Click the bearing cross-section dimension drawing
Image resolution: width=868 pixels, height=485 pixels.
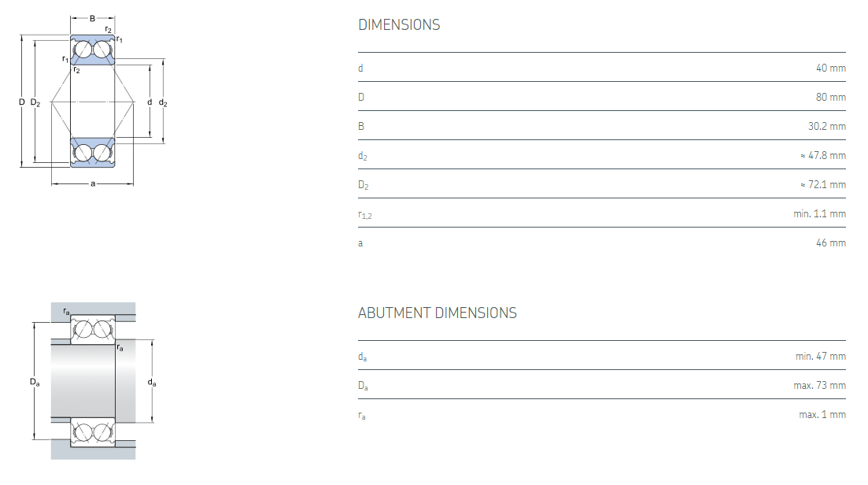(x=93, y=102)
